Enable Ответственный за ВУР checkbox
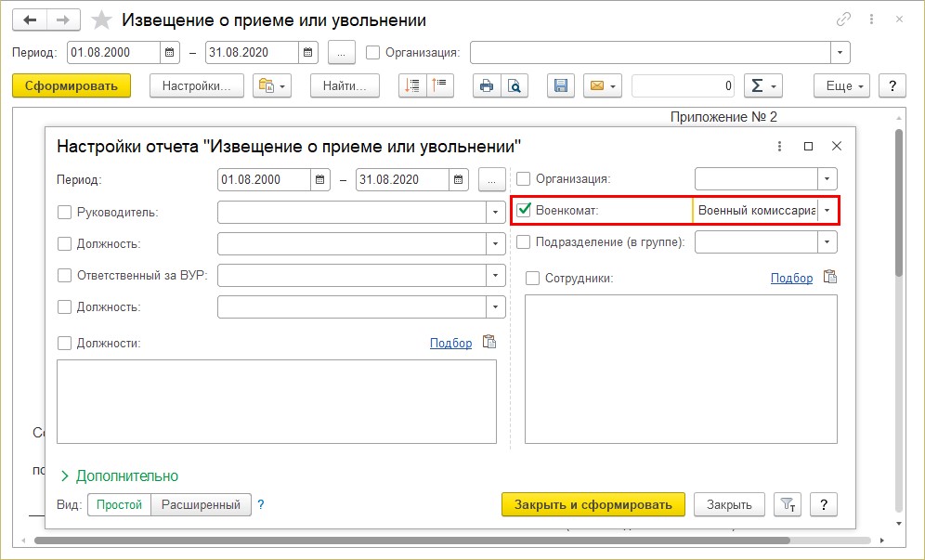Viewport: 925px width, 560px height. click(x=64, y=275)
